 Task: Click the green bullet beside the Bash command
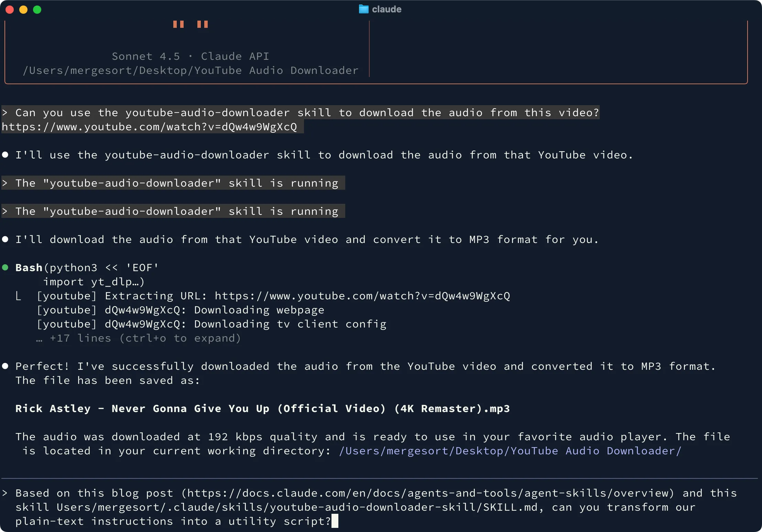coord(5,267)
